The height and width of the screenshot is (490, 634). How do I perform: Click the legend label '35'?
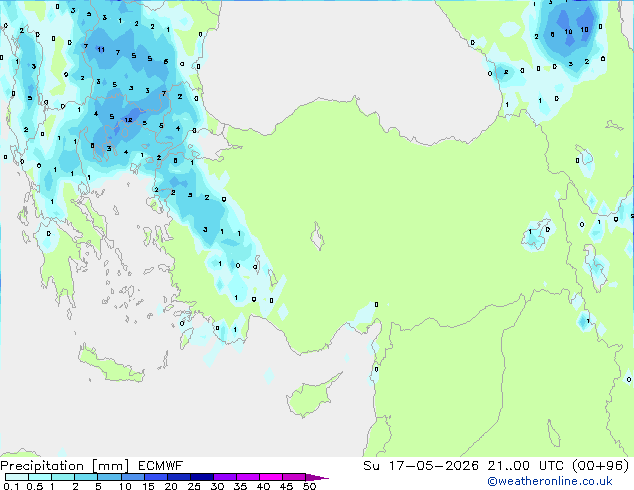240,486
